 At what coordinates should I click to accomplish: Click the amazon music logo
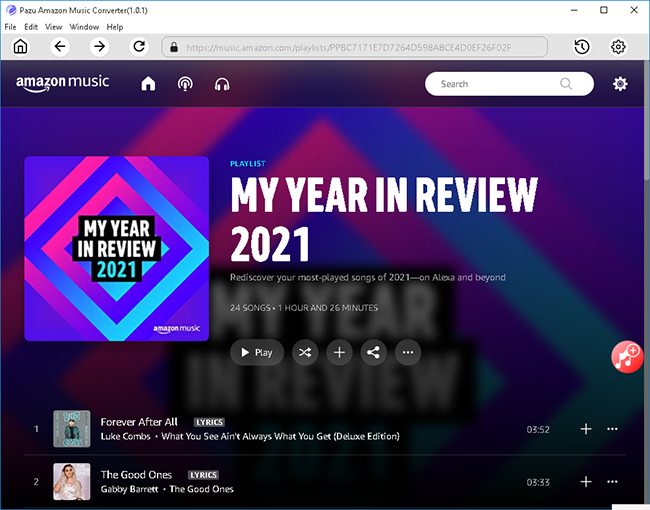pos(63,83)
